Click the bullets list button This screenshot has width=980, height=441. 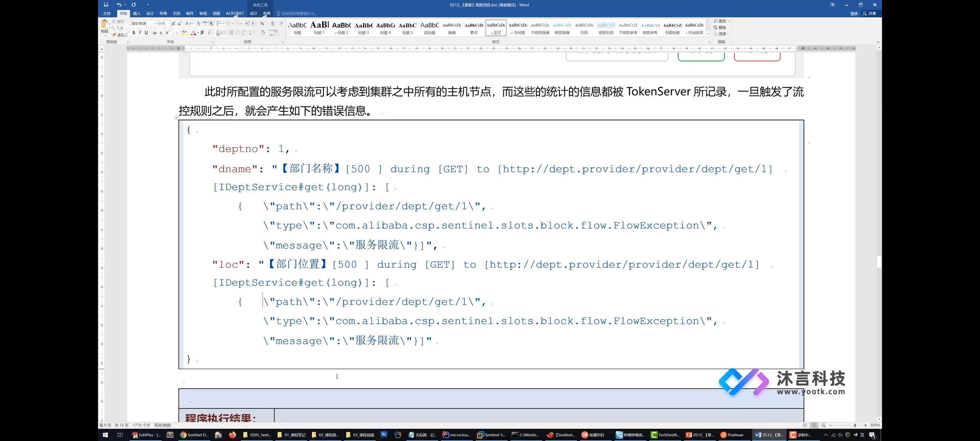click(219, 23)
